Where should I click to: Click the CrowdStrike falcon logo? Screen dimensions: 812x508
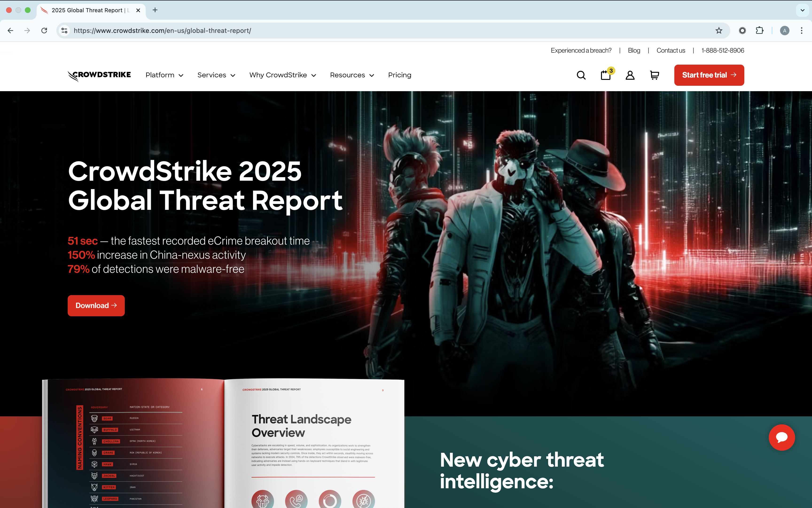(x=99, y=75)
